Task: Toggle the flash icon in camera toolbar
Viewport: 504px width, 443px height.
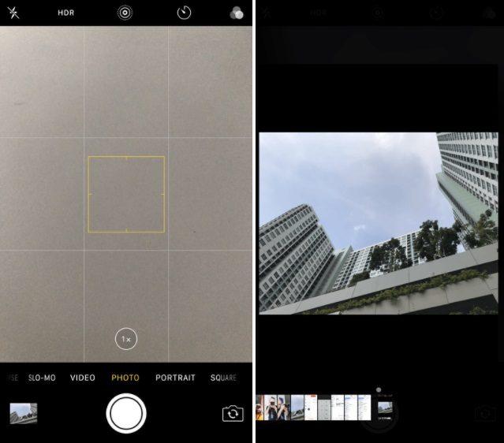Action: click(13, 13)
